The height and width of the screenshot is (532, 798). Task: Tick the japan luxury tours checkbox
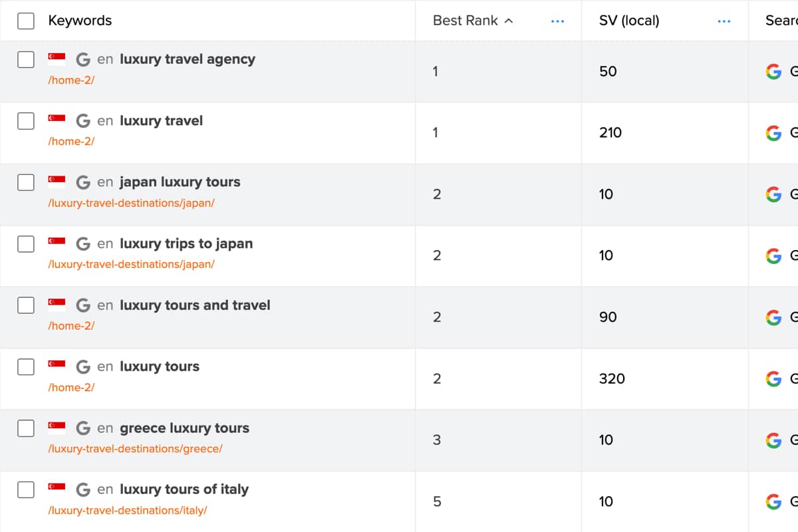(x=26, y=182)
